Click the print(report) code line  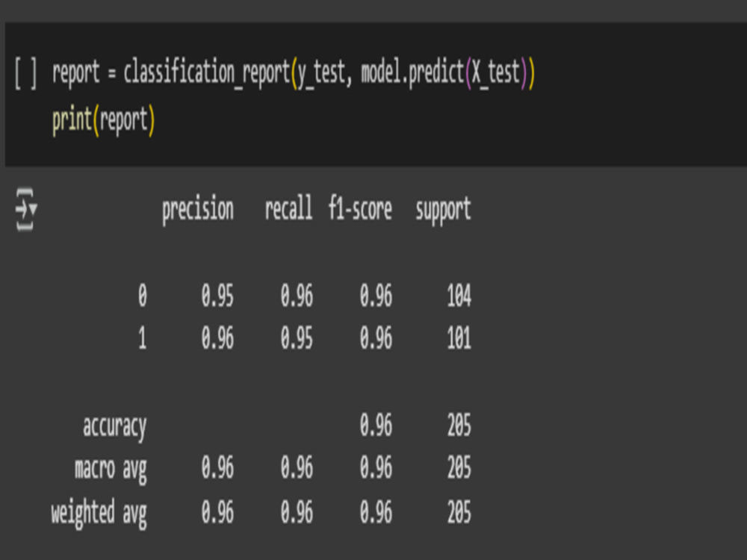coord(103,122)
